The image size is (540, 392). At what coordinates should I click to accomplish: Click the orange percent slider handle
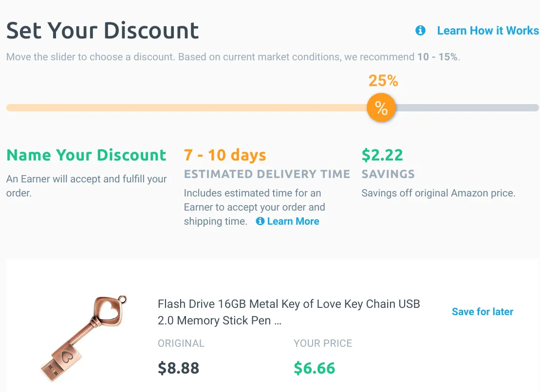pos(381,107)
